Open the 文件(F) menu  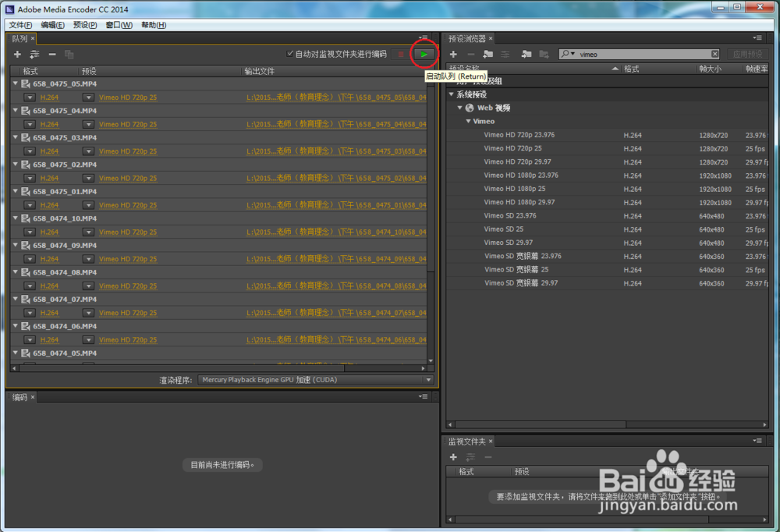click(20, 25)
